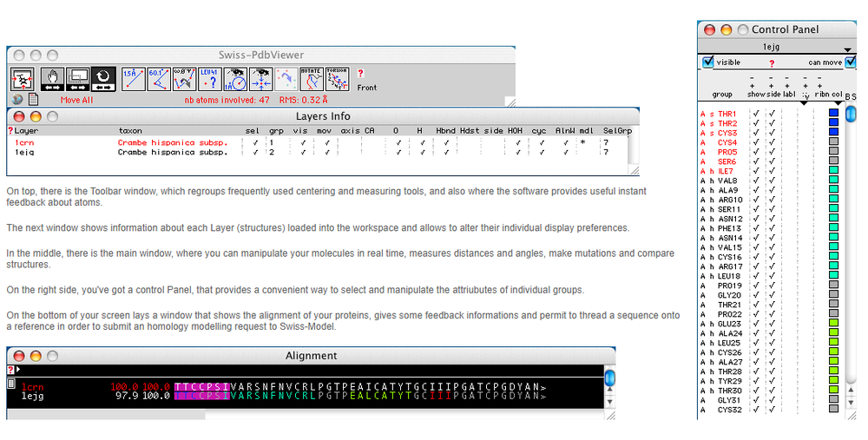
Task: Click the help question mark in Alignment window
Action: [x=10, y=370]
